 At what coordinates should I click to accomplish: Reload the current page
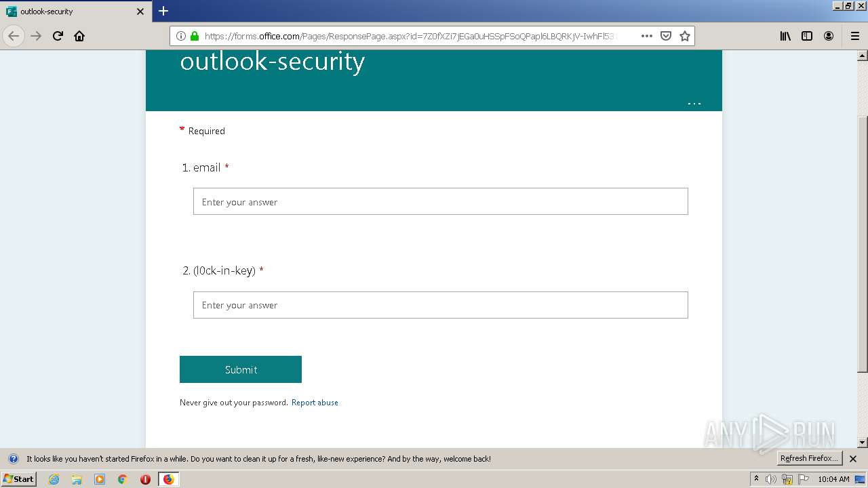pos(58,36)
